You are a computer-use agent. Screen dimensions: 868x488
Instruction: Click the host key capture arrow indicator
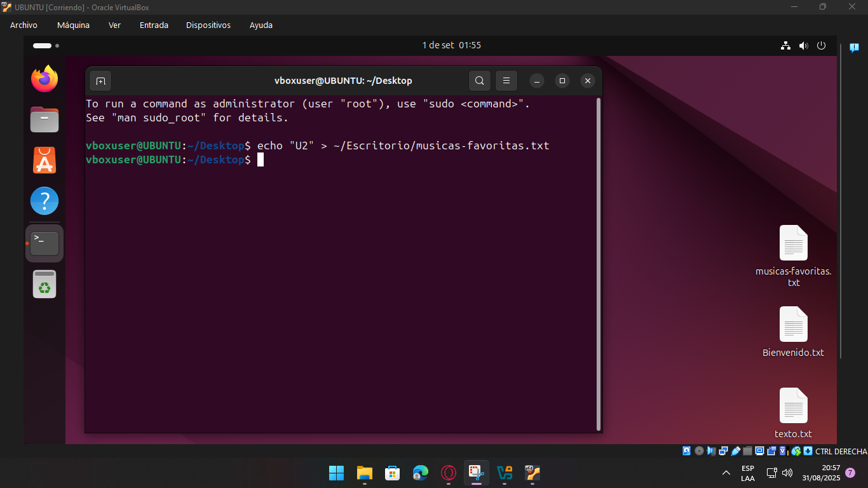tap(808, 451)
